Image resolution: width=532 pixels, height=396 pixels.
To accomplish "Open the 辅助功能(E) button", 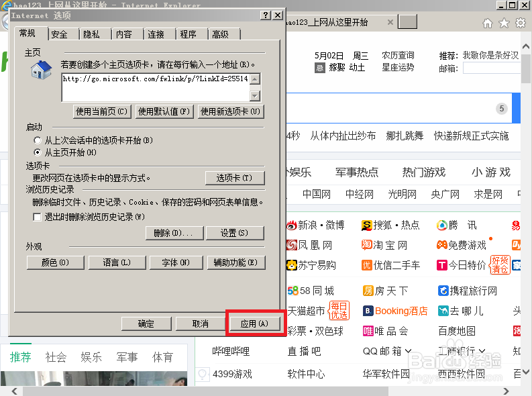I will tap(236, 262).
